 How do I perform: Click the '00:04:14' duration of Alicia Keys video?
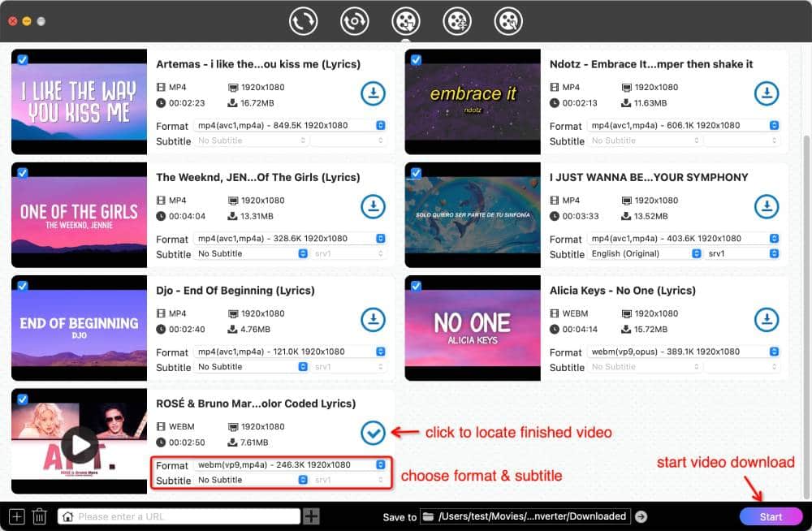tap(580, 330)
